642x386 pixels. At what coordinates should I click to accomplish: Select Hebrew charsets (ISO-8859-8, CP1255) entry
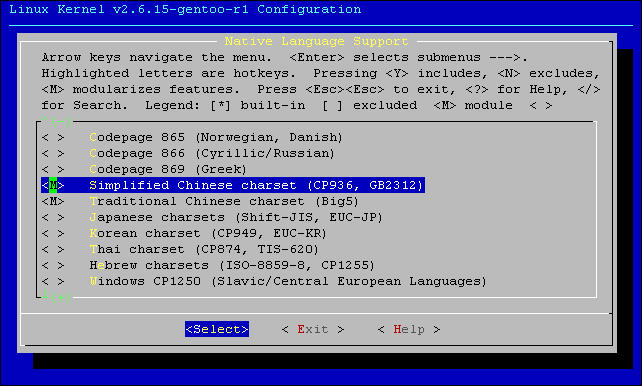pos(232,265)
